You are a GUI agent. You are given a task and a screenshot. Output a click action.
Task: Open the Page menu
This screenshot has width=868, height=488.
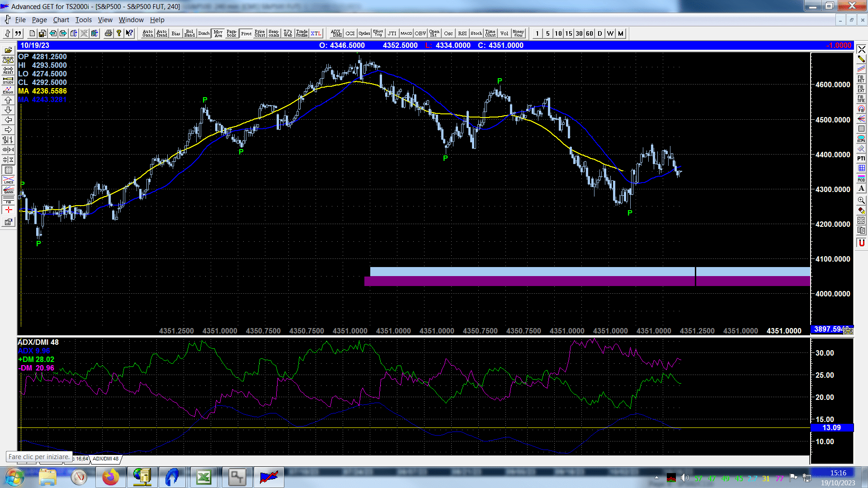(39, 20)
